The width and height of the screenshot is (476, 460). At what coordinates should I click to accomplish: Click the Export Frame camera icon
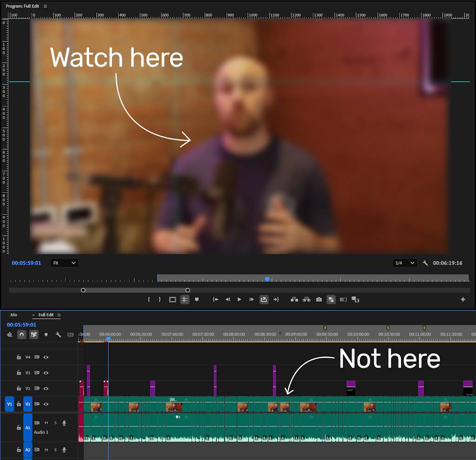(319, 300)
